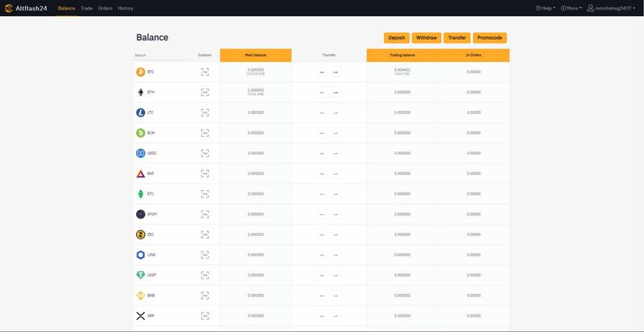The width and height of the screenshot is (644, 332).
Task: Focus the Search input field
Action: click(162, 55)
